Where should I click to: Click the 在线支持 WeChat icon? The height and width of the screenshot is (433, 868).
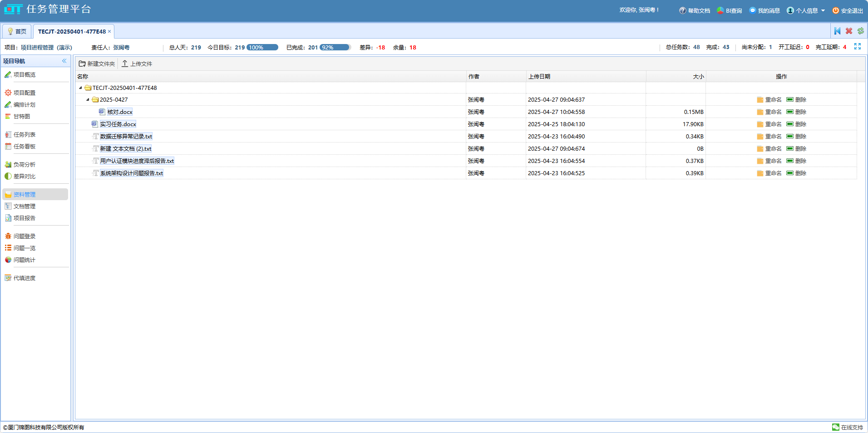836,427
